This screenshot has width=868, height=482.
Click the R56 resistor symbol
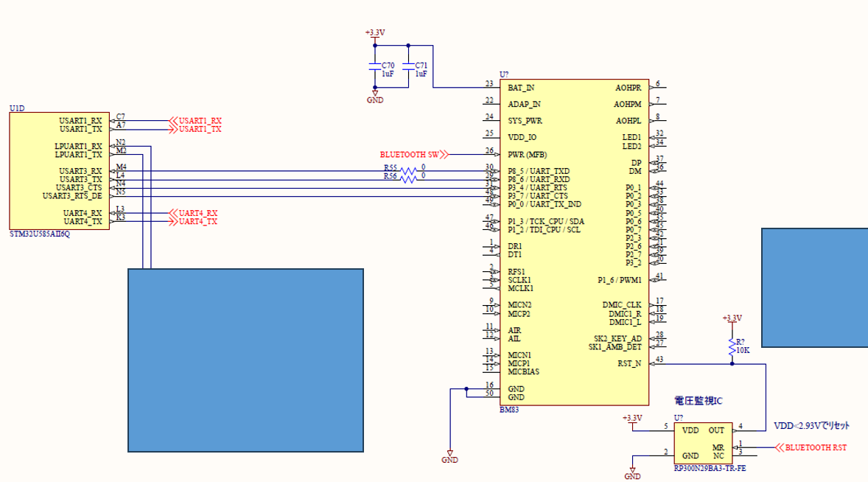pyautogui.click(x=408, y=179)
